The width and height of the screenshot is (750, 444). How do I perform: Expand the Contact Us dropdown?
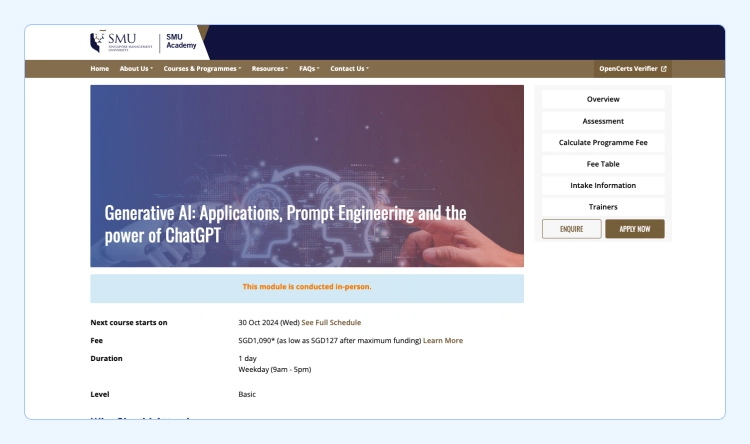[x=349, y=69]
